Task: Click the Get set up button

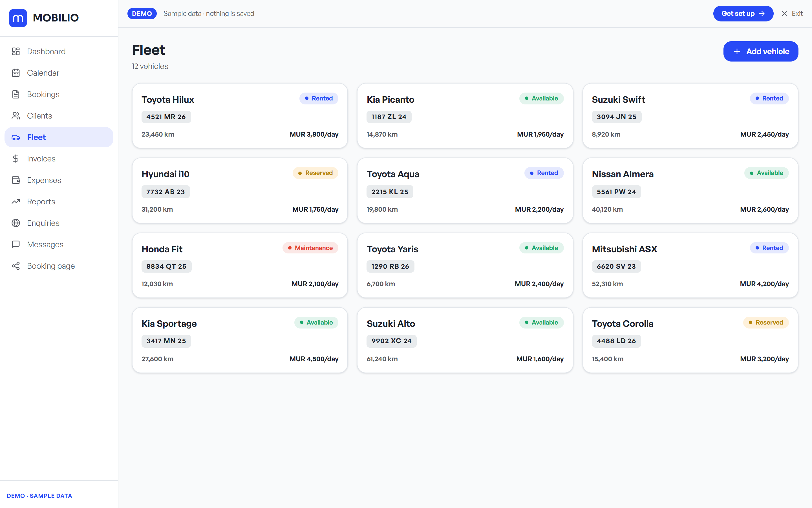Action: click(x=743, y=14)
